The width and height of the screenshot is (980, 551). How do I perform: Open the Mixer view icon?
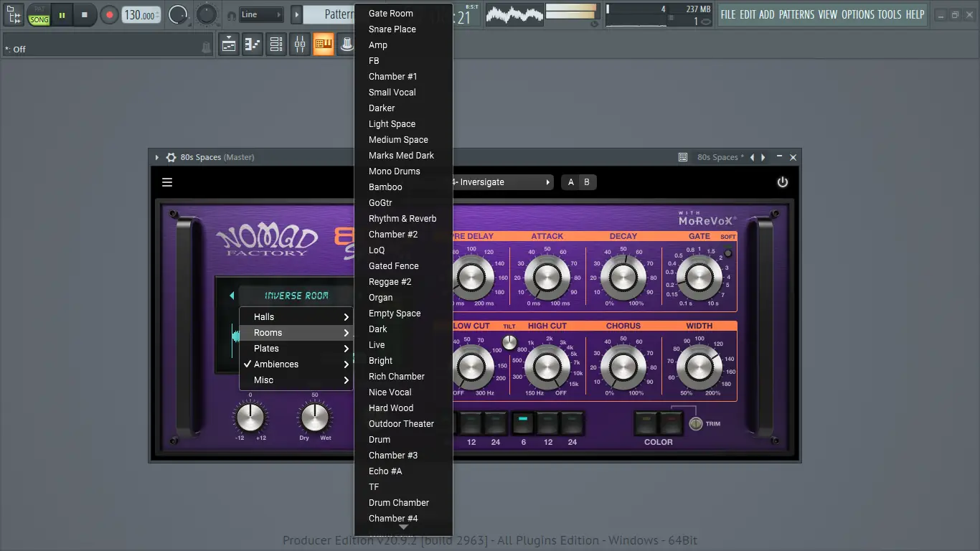[x=300, y=44]
